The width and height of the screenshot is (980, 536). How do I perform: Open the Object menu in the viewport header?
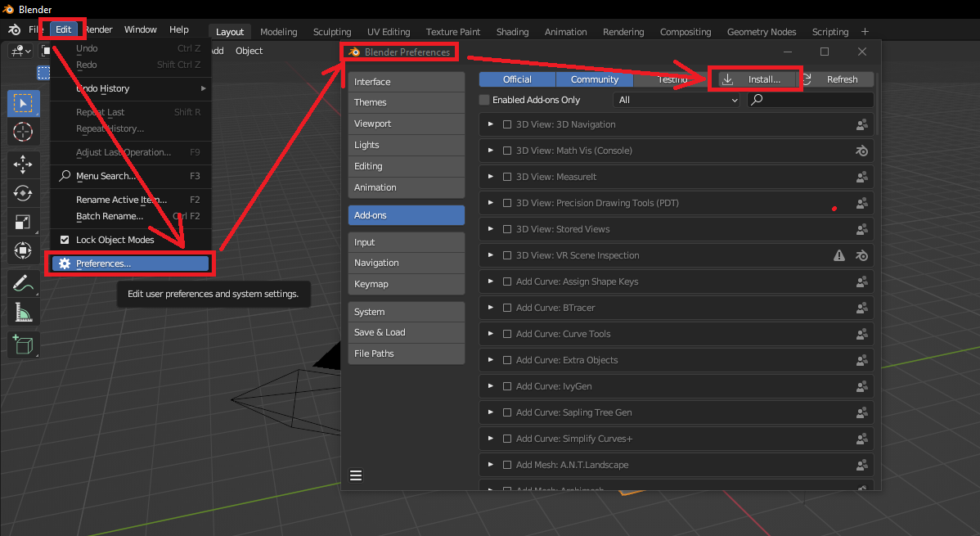249,51
